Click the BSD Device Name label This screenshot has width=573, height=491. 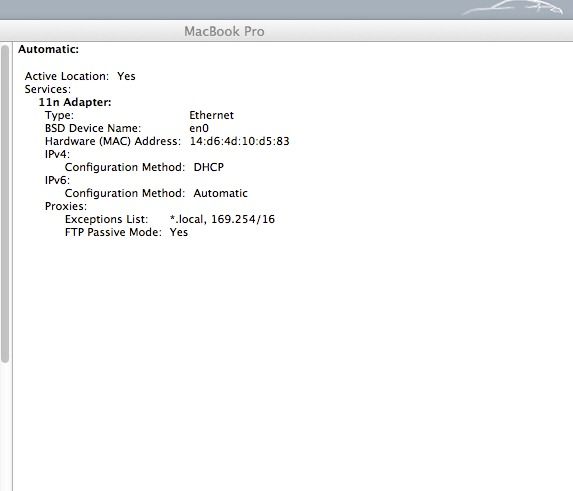93,128
